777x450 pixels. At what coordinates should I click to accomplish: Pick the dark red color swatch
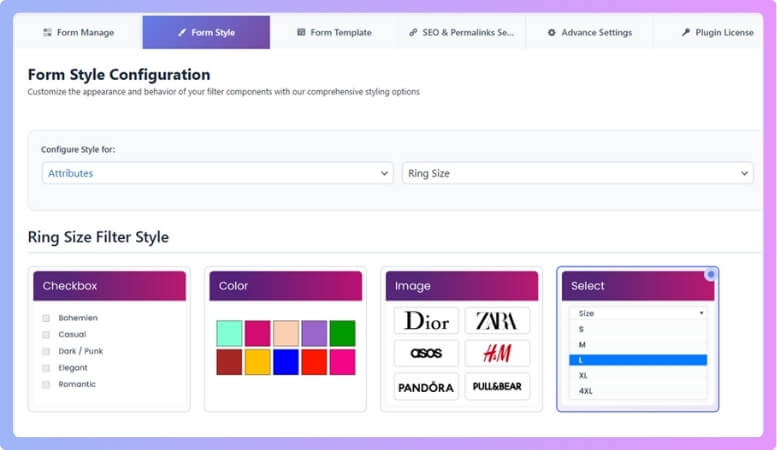pyautogui.click(x=229, y=362)
